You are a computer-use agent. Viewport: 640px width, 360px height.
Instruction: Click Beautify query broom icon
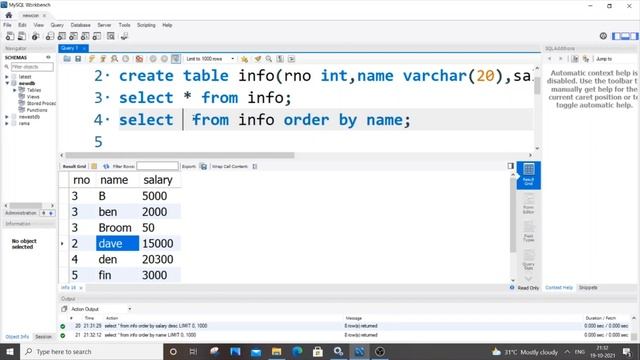coord(258,59)
